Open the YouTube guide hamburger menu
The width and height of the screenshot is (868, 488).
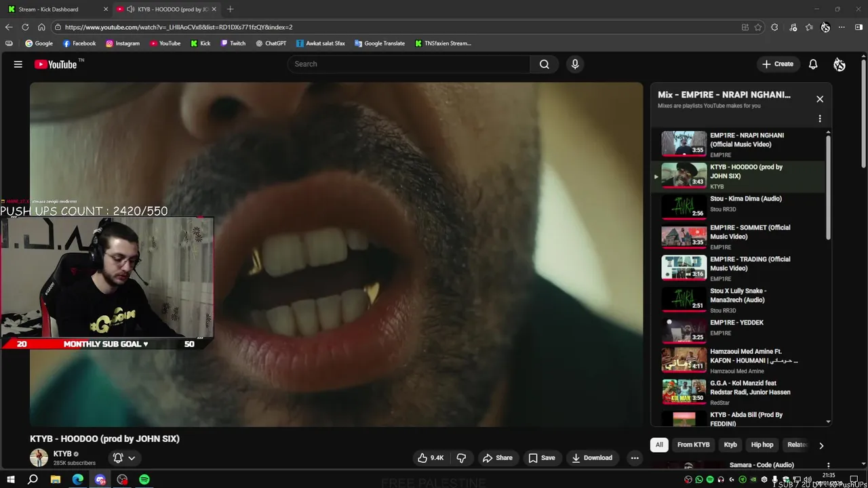tap(18, 64)
